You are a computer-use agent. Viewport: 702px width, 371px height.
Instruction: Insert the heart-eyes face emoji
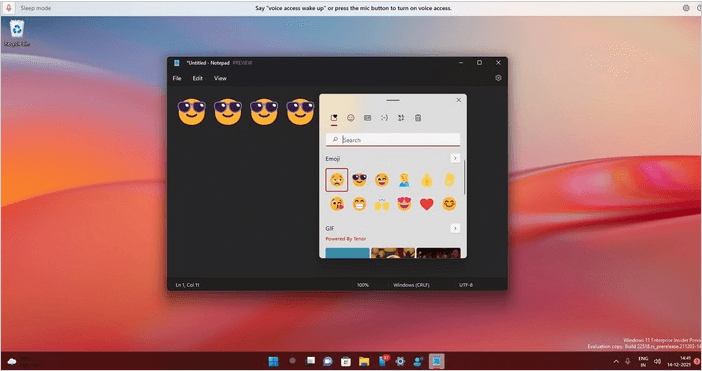[x=404, y=204]
